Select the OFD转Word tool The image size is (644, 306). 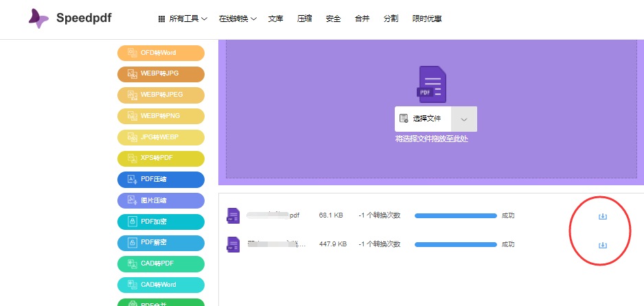(x=161, y=53)
